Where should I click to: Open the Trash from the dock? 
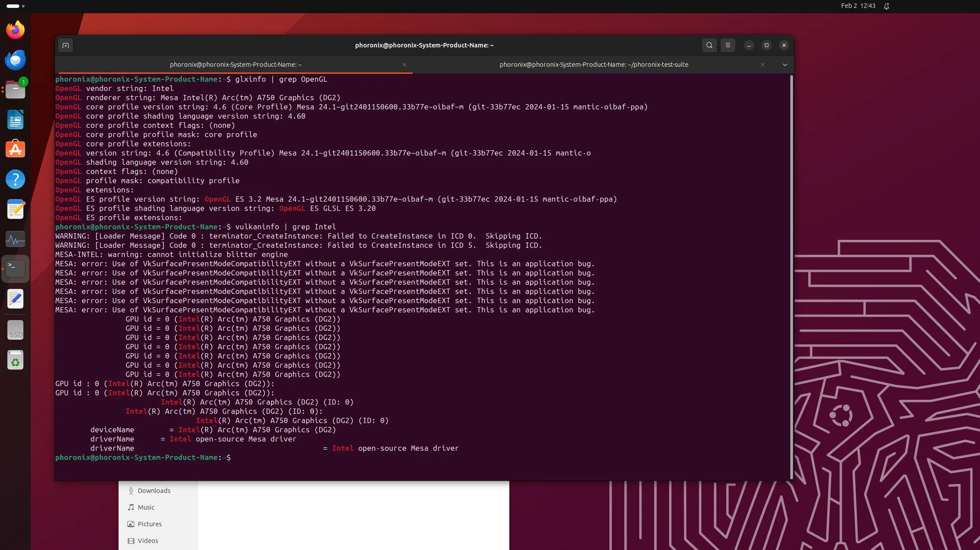click(15, 360)
